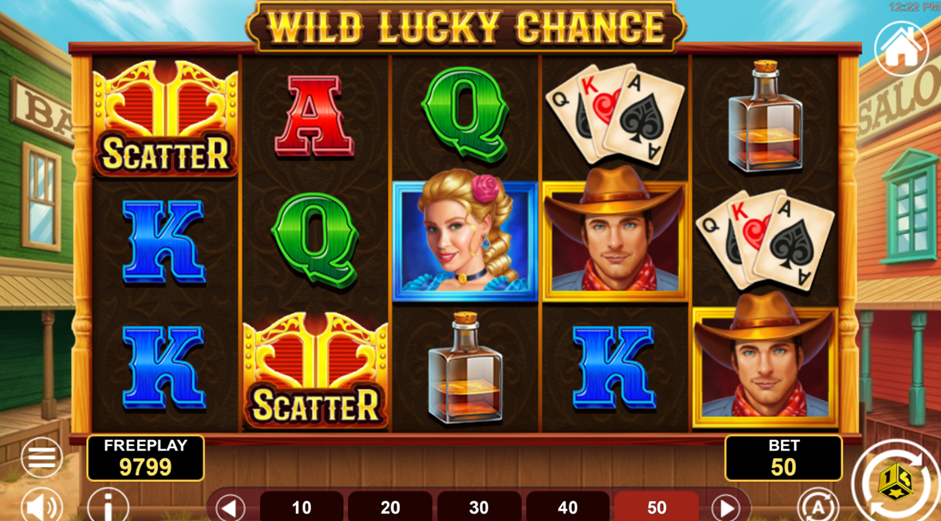Viewport: 941px width, 521px height.
Task: Open the info paytable icon
Action: 108,507
